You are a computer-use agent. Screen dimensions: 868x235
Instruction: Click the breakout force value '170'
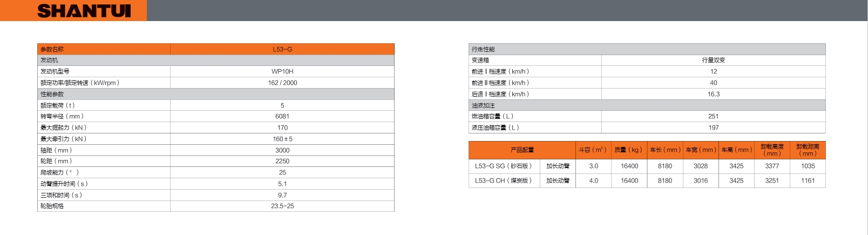coord(282,127)
